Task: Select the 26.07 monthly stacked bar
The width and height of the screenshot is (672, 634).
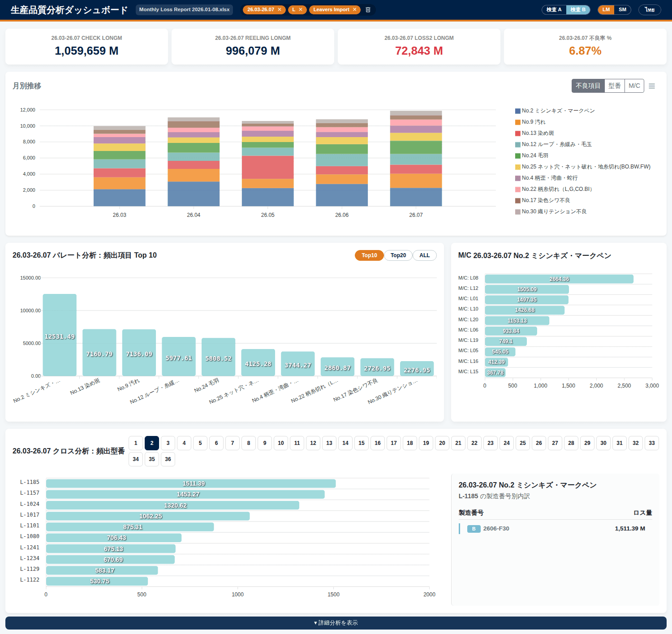Action: coord(416,159)
